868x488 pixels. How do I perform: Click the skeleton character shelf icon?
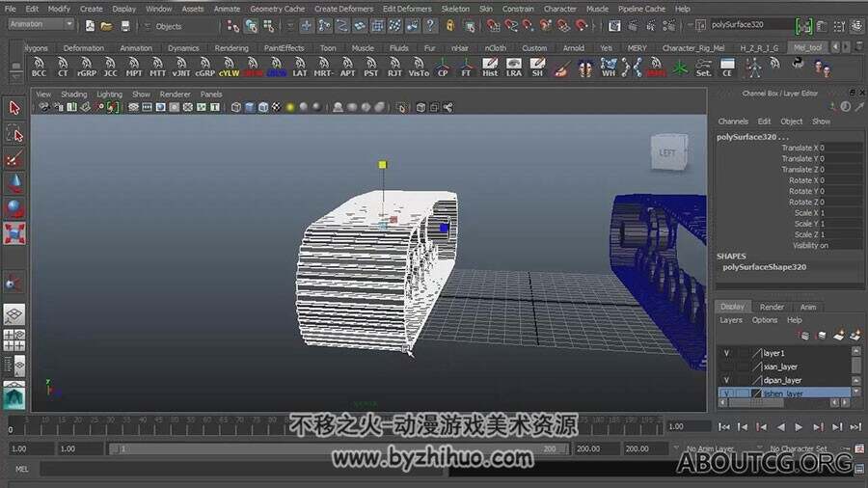point(753,68)
